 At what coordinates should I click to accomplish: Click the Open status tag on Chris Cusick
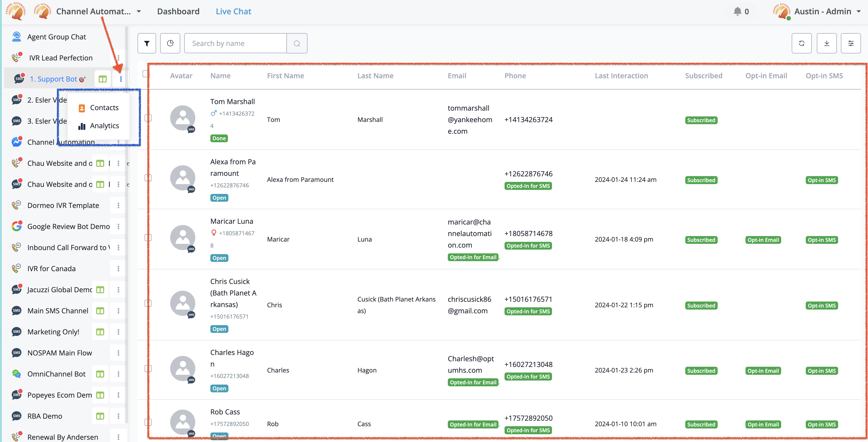[x=219, y=329]
